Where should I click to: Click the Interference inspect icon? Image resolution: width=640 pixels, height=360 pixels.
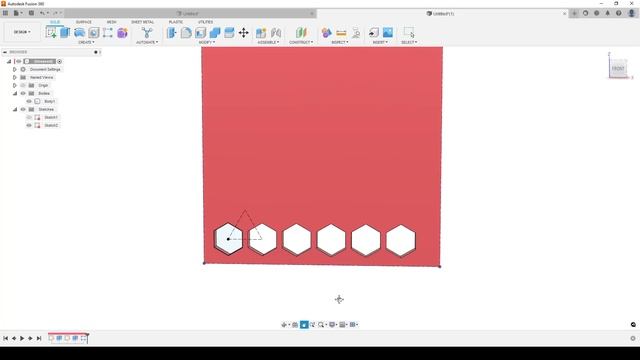tap(327, 33)
